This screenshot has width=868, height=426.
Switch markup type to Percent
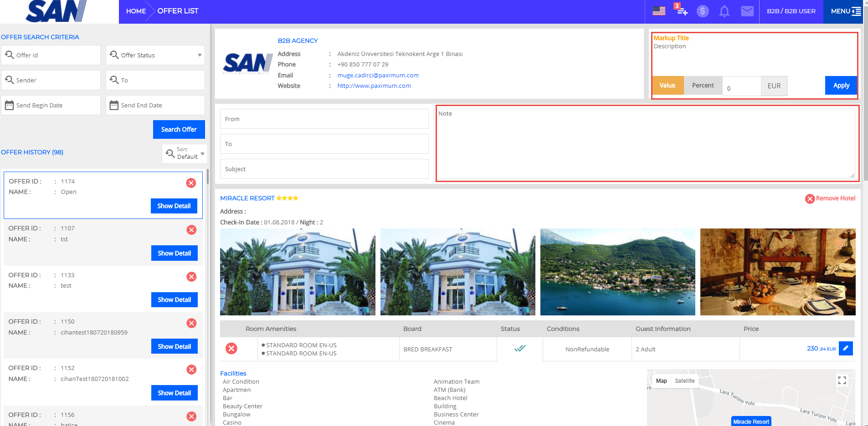coord(703,86)
